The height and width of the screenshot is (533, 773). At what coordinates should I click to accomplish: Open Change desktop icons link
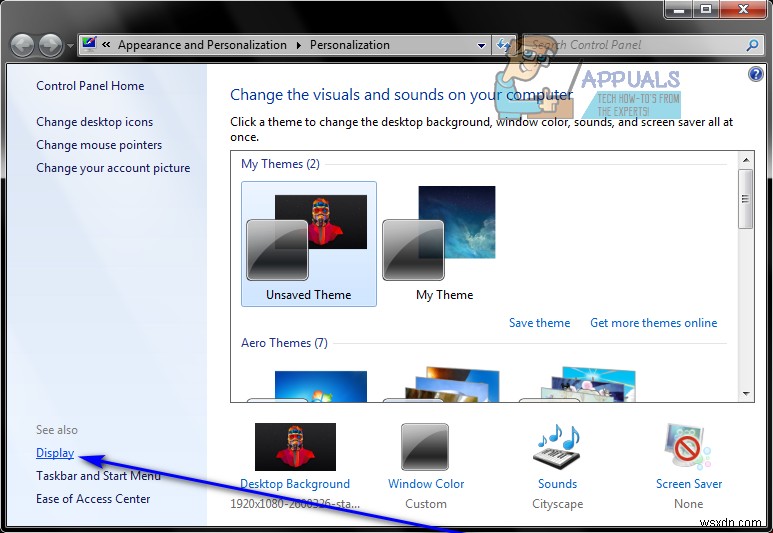(95, 122)
